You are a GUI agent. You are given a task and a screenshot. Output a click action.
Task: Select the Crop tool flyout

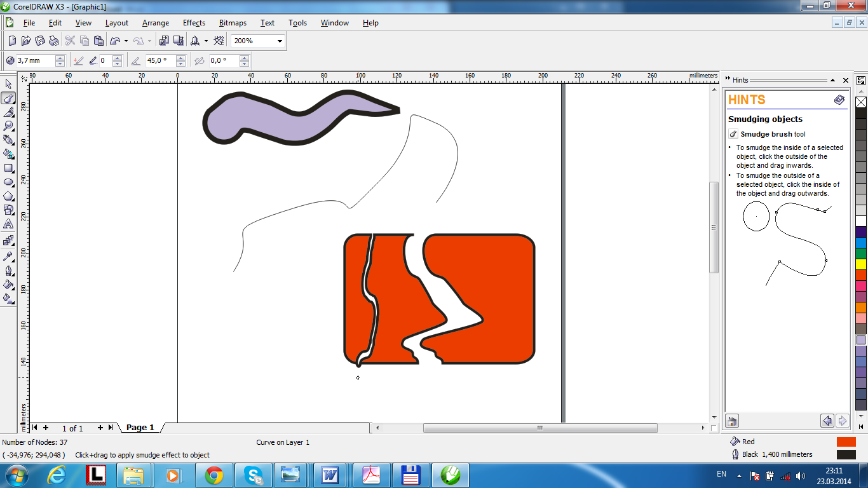(8, 112)
